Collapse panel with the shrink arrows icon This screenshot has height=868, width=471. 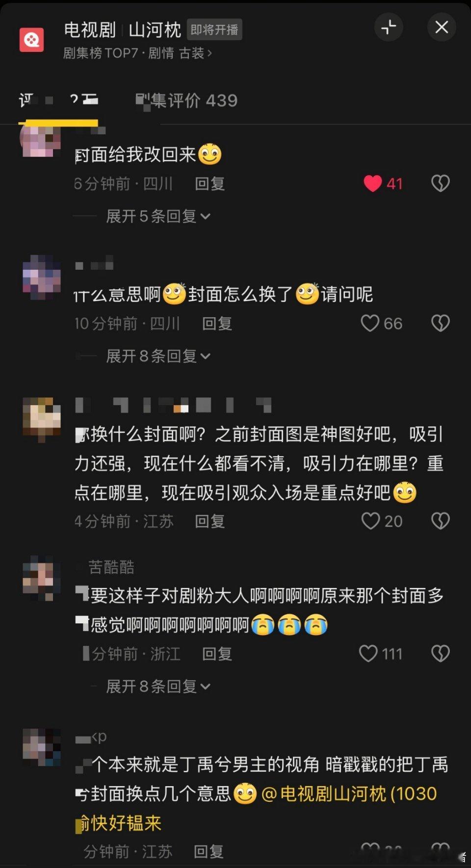click(389, 27)
